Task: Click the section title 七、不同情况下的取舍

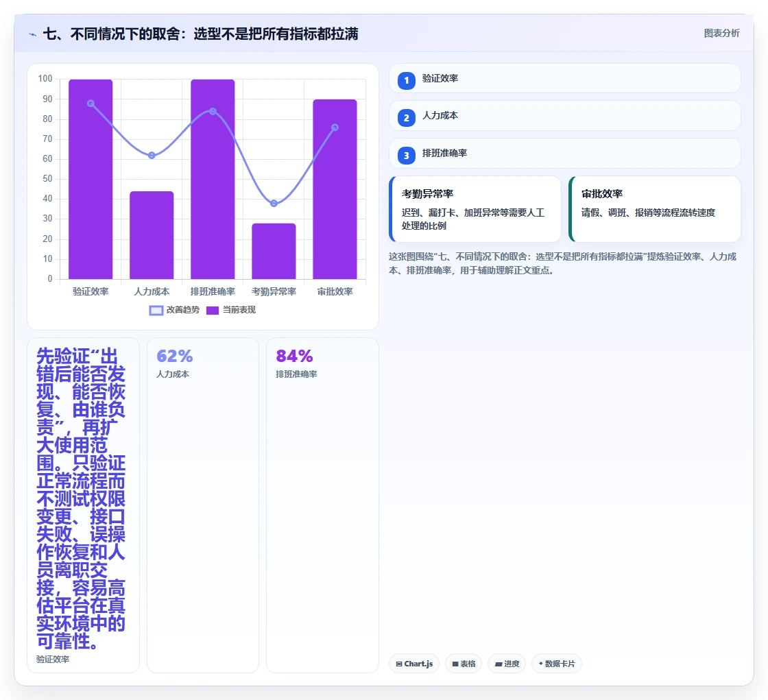Action: click(201, 34)
